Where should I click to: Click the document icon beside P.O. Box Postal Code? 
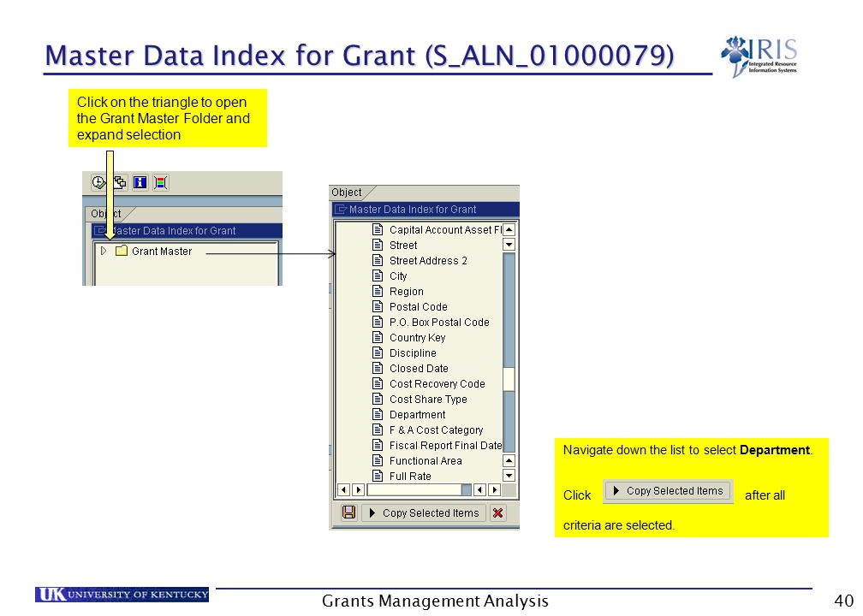tap(378, 322)
